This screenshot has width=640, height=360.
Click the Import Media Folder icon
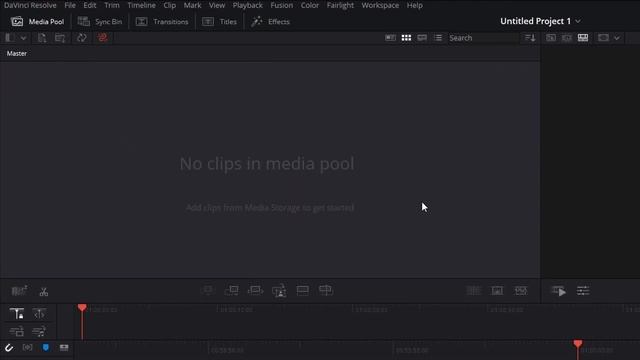coord(60,38)
